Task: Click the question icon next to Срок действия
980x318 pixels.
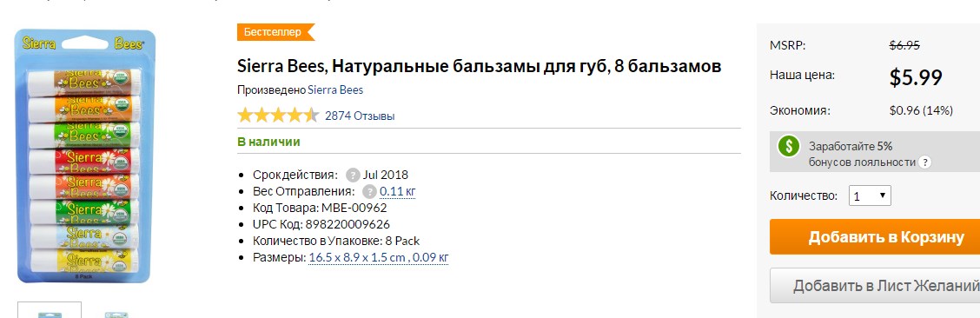Action: coord(353,175)
